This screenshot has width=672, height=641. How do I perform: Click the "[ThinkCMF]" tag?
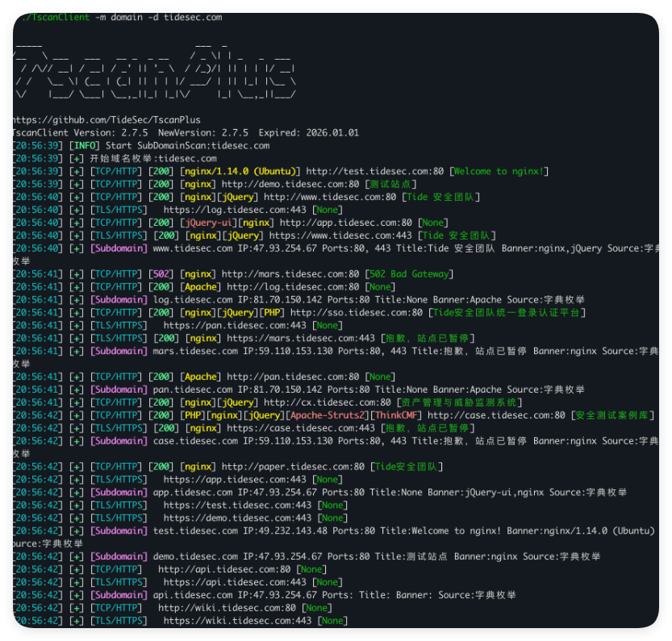395,415
